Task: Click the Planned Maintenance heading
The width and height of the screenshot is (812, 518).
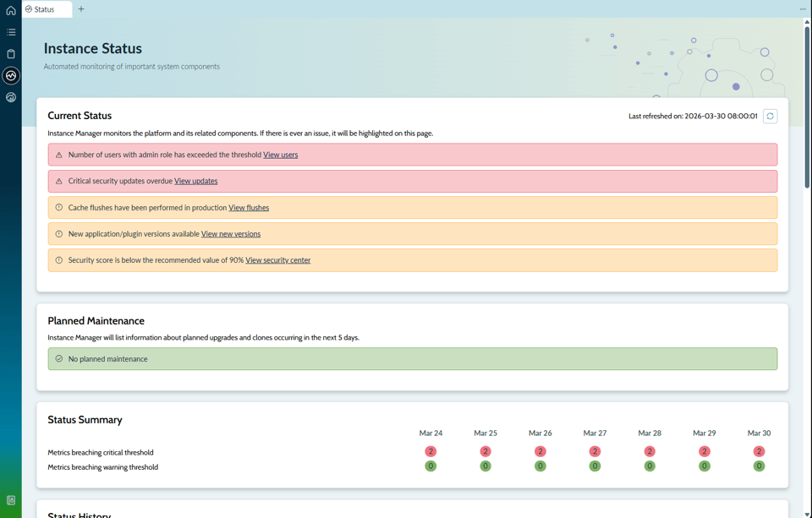Action: 96,321
